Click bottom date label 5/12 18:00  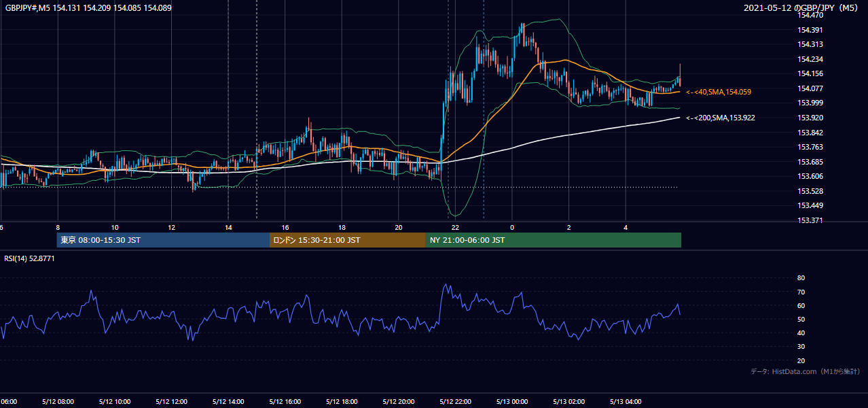pos(342,402)
